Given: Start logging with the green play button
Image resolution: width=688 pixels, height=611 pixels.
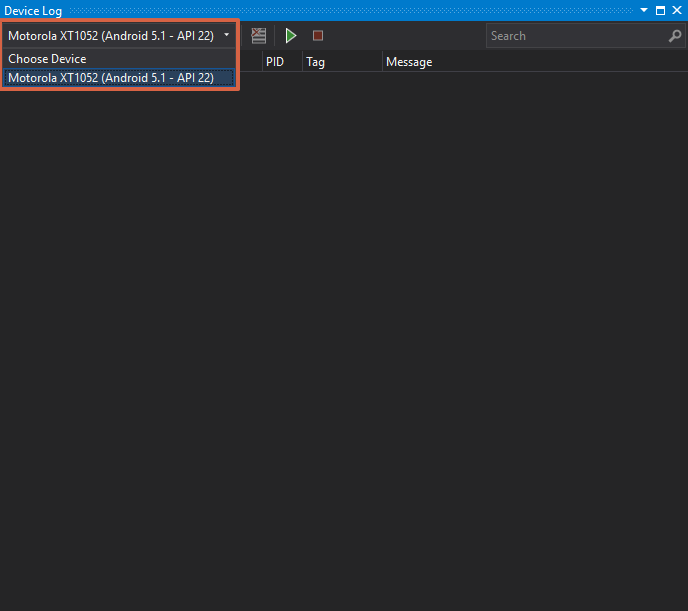Looking at the screenshot, I should [290, 36].
